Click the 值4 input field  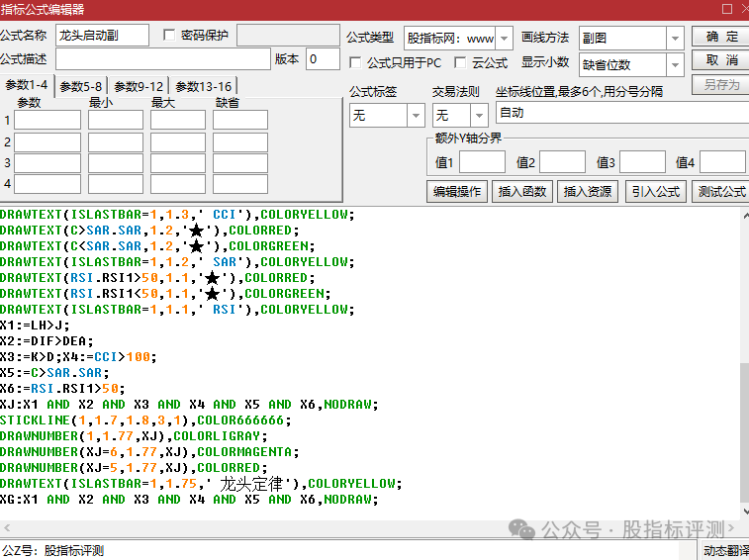(x=722, y=162)
